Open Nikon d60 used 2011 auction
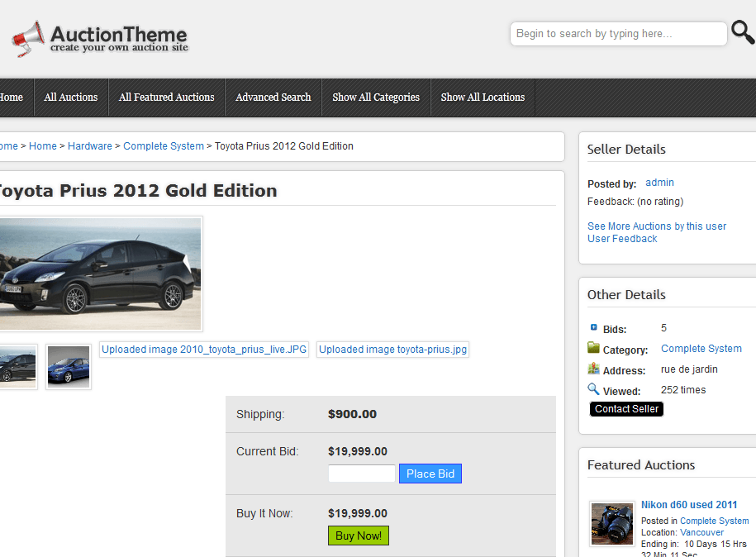 [689, 505]
